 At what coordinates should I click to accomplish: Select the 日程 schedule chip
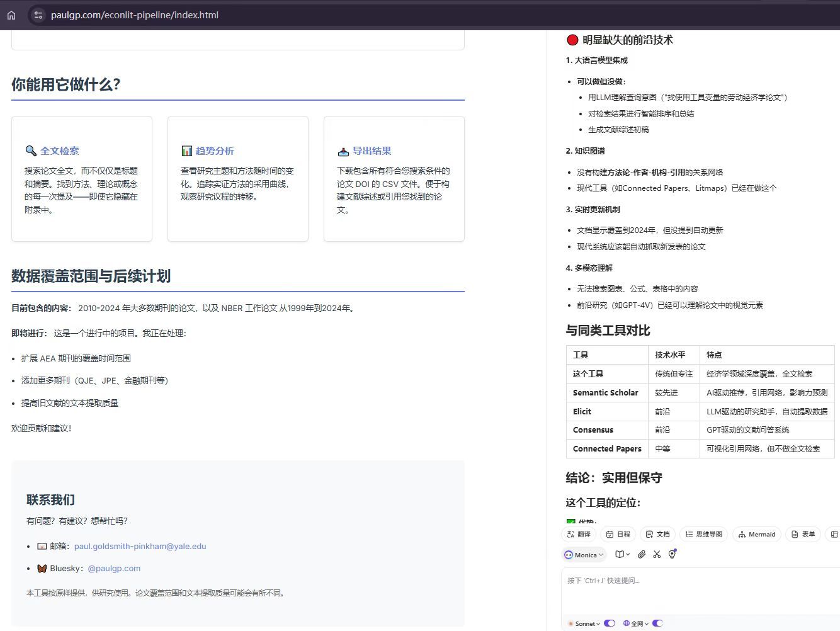click(x=618, y=534)
